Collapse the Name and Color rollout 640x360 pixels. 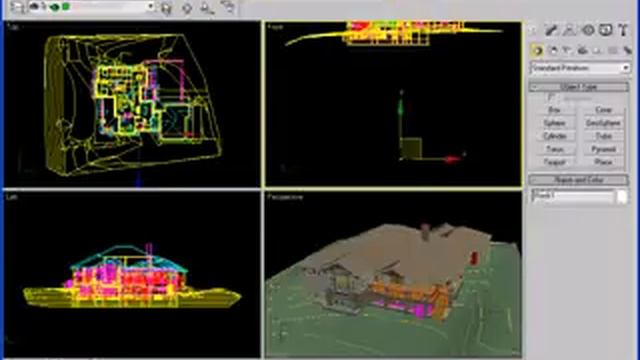click(x=579, y=180)
